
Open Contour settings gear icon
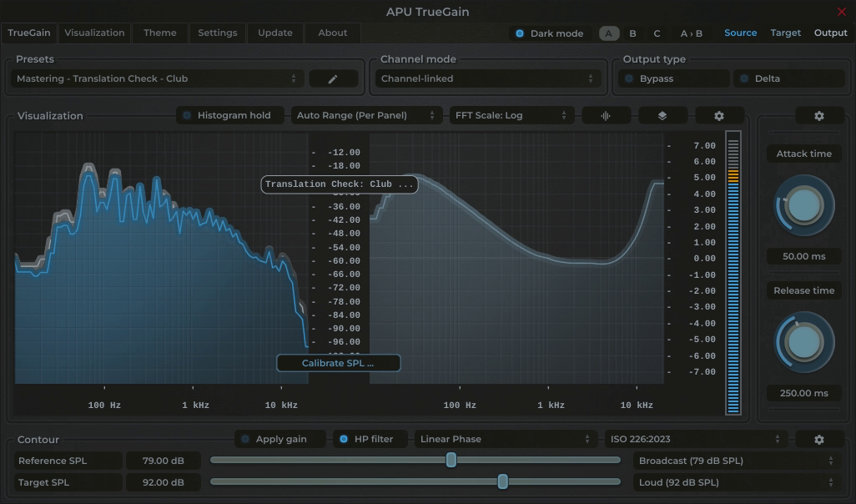click(x=819, y=440)
